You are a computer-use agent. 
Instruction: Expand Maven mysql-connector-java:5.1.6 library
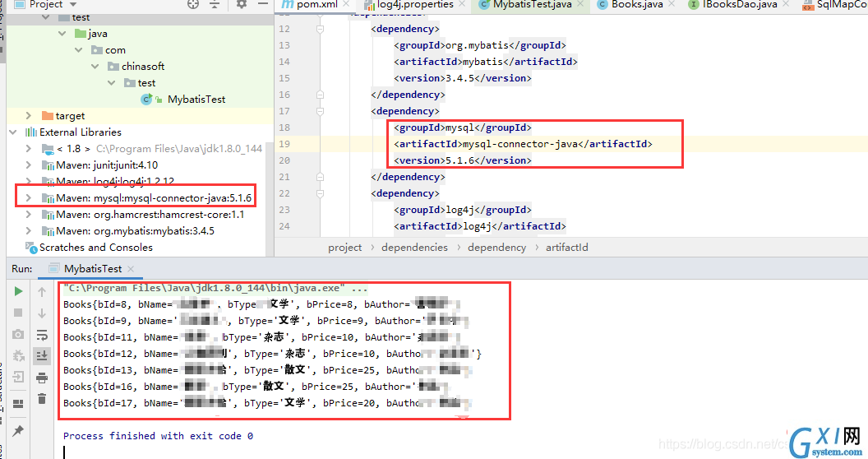point(29,197)
